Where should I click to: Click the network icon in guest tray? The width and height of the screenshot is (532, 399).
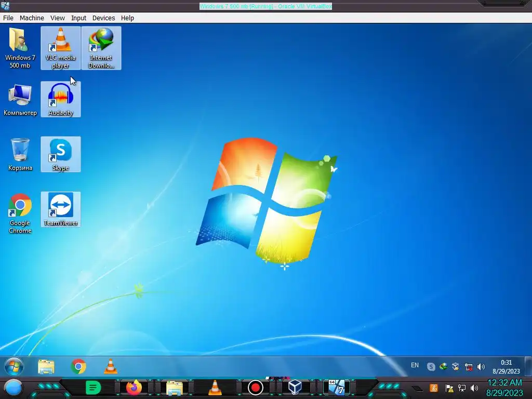click(x=469, y=367)
